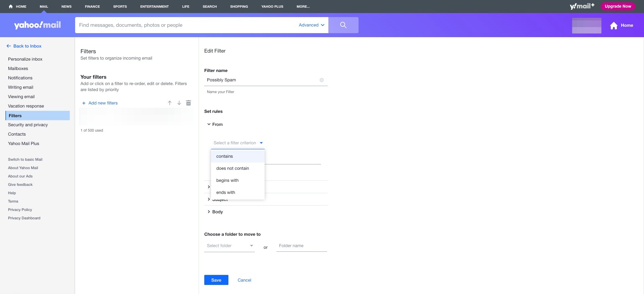
Task: Click the Home house icon in the header
Action: coord(614,25)
